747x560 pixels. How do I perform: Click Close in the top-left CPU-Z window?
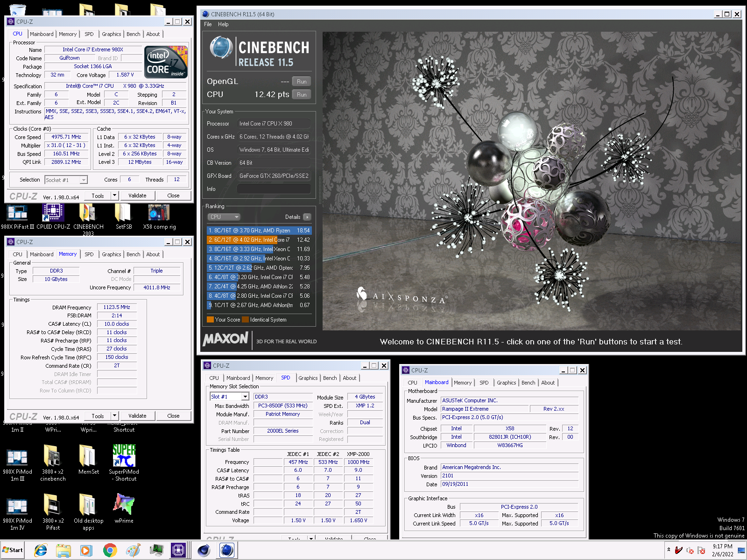(173, 196)
